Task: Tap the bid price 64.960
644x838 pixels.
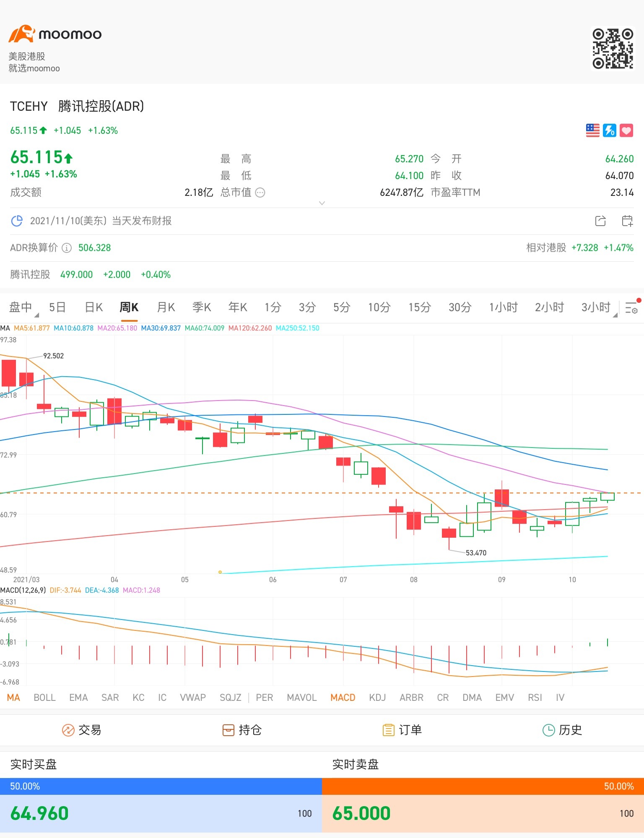Action: 39,813
